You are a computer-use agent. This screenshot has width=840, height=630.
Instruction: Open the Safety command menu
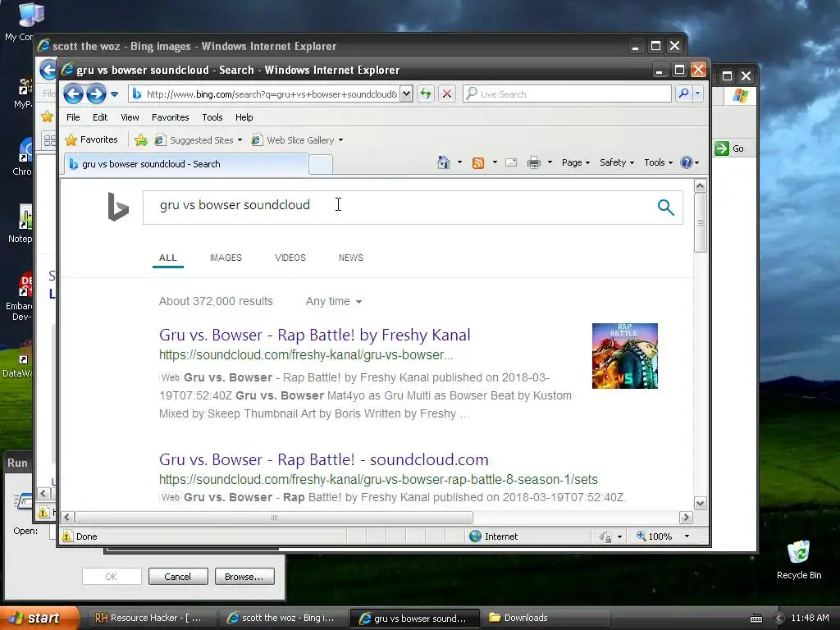coord(617,162)
